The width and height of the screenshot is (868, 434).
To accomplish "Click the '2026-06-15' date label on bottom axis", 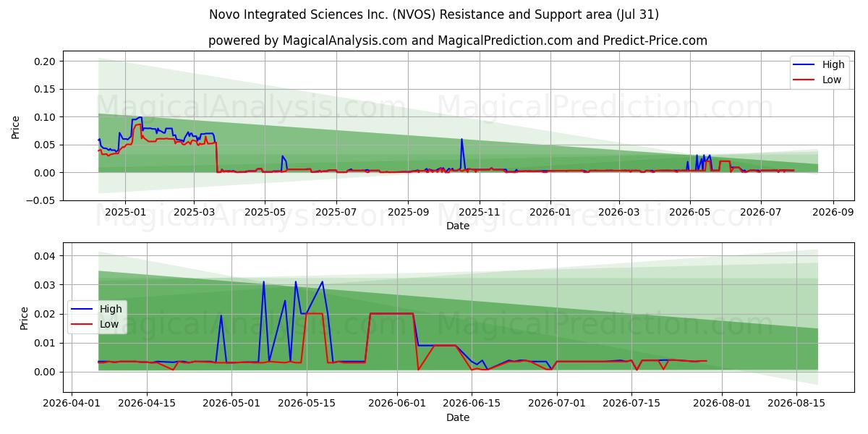I will coord(472,404).
